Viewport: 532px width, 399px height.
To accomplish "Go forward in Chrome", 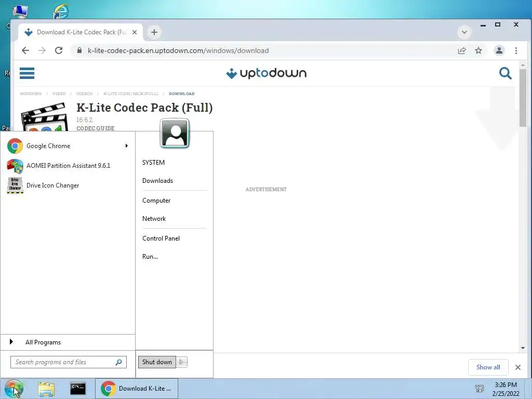I will pos(42,50).
